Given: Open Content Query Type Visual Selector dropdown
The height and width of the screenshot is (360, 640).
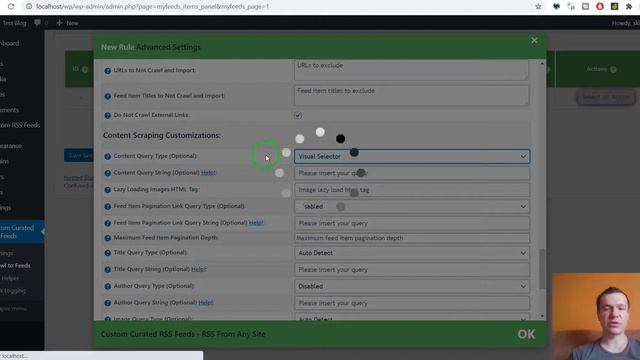Looking at the screenshot, I should tap(412, 156).
